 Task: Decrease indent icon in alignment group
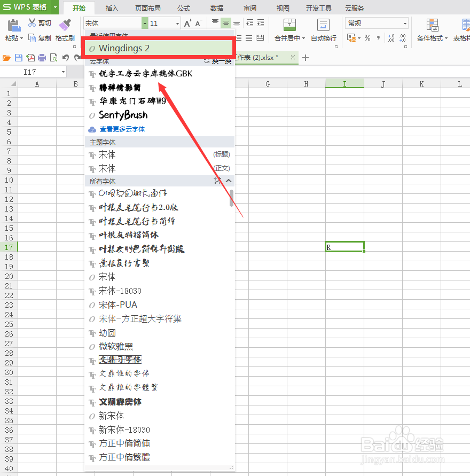(250, 23)
